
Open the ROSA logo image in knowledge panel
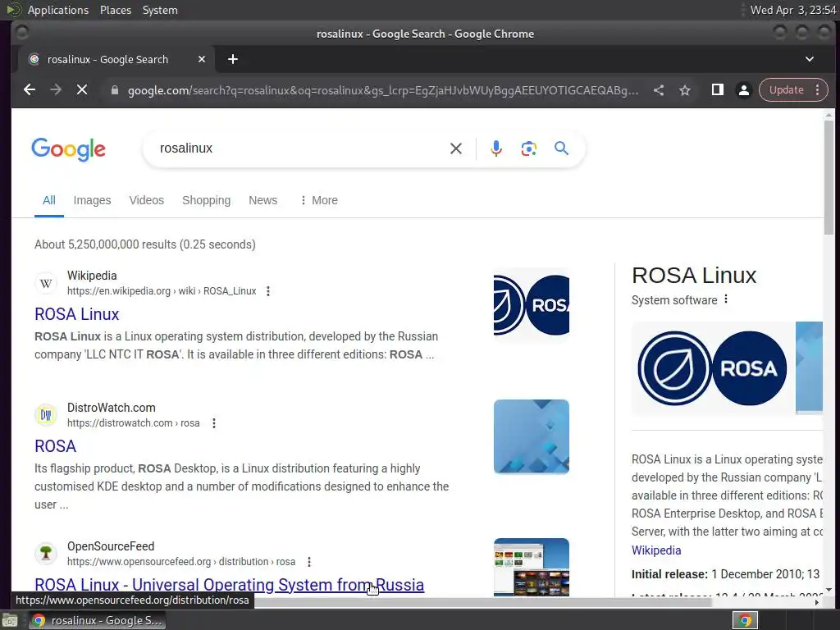(x=713, y=368)
